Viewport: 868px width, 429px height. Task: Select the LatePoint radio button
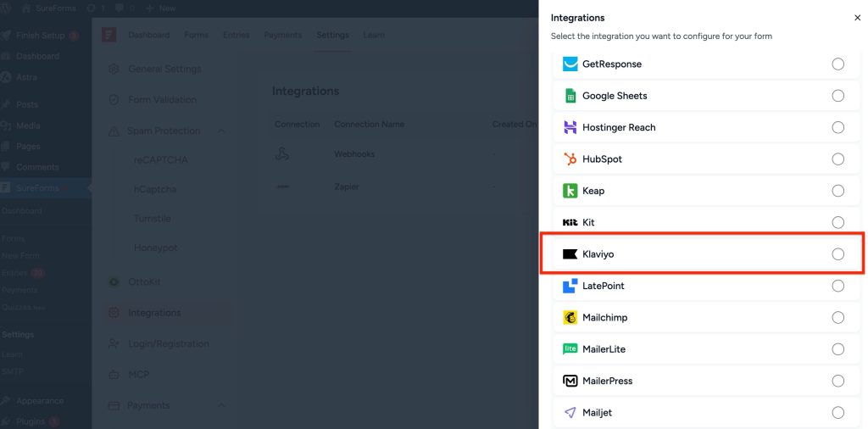coord(838,286)
